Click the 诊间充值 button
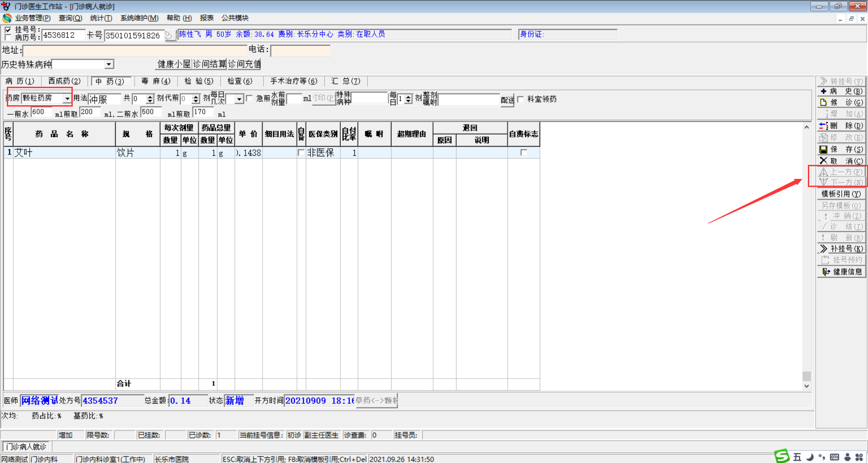Viewport: 868px width, 463px height. tap(244, 64)
